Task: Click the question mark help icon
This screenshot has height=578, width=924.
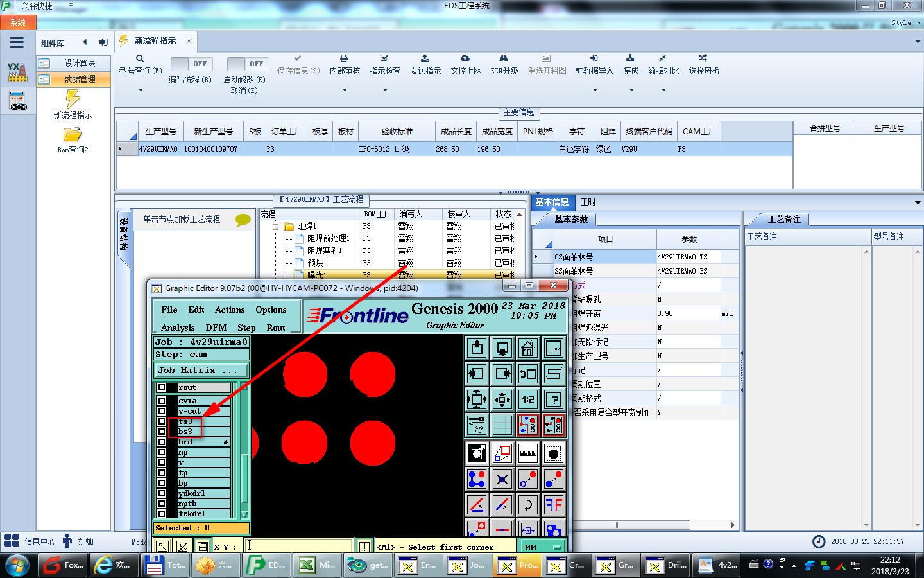Action: (x=554, y=399)
